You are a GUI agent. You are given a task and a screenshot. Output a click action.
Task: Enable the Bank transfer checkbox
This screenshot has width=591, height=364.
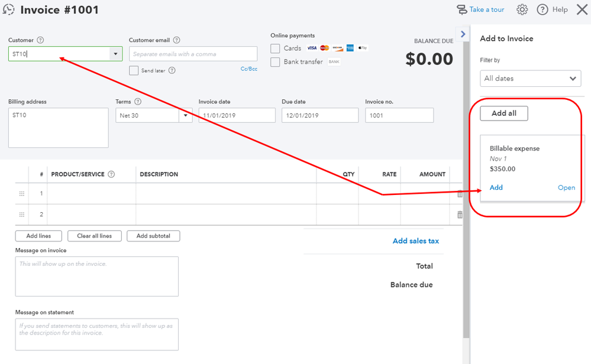point(275,61)
